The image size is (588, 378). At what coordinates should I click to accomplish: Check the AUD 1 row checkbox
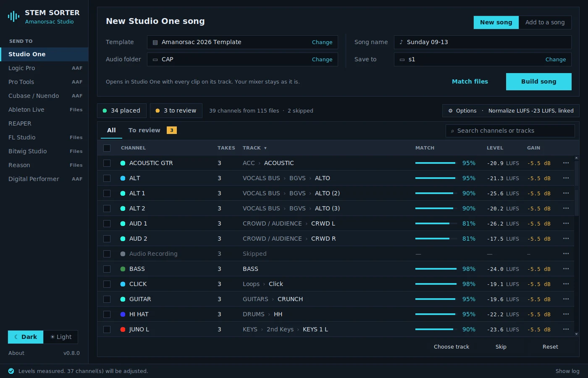[x=107, y=223]
